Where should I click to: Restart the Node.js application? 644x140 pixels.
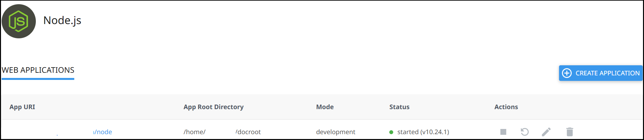(524, 132)
